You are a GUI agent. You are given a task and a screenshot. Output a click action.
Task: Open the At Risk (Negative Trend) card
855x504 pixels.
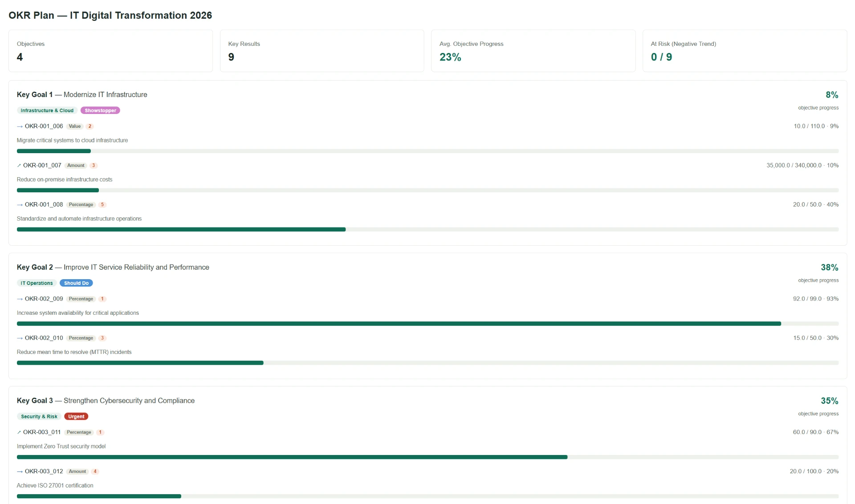(x=745, y=51)
